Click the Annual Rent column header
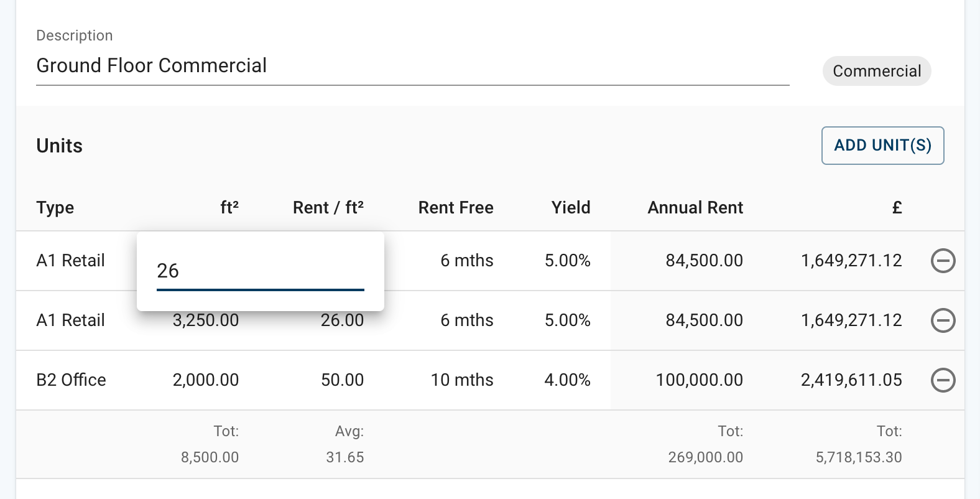 coord(695,207)
